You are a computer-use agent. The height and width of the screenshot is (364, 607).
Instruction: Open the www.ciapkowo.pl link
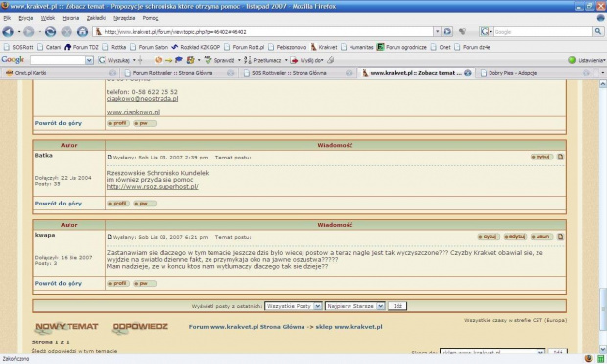coord(133,112)
